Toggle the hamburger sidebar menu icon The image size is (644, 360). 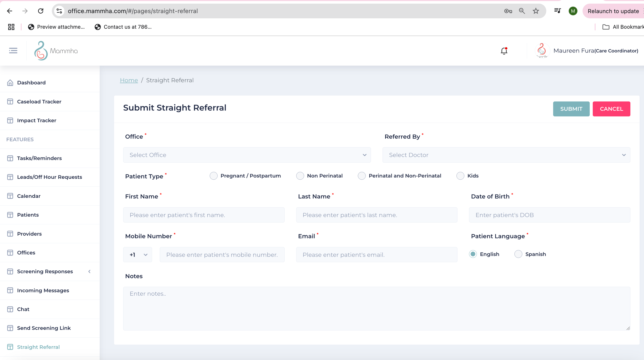point(13,50)
